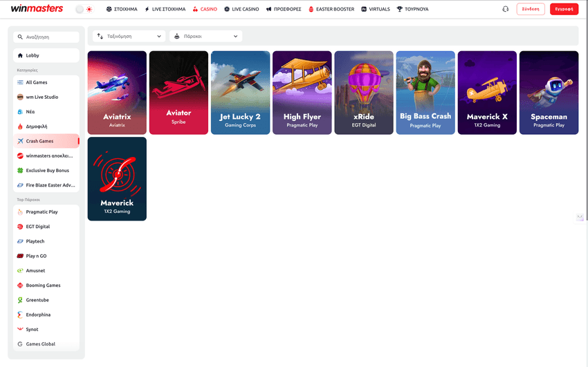Open the Aviator Spribe game card
The image size is (588, 367).
click(x=178, y=93)
